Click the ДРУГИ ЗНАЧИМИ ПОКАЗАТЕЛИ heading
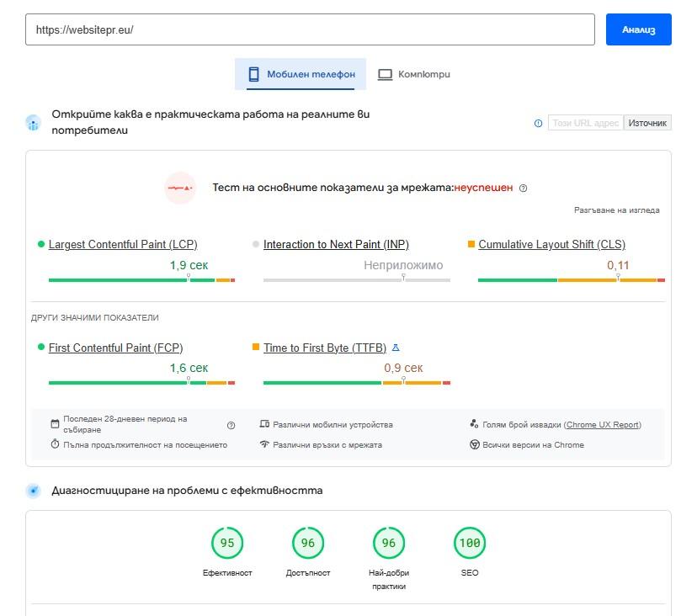697x616 pixels. coord(94,318)
